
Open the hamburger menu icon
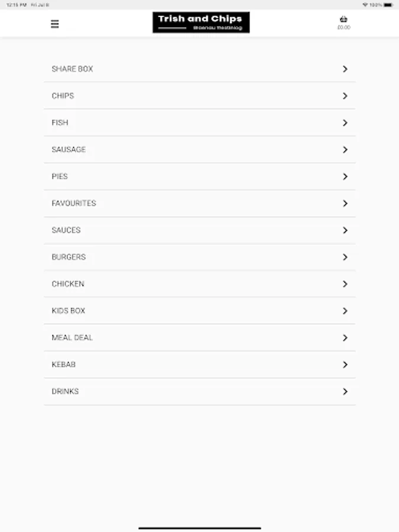pyautogui.click(x=54, y=24)
